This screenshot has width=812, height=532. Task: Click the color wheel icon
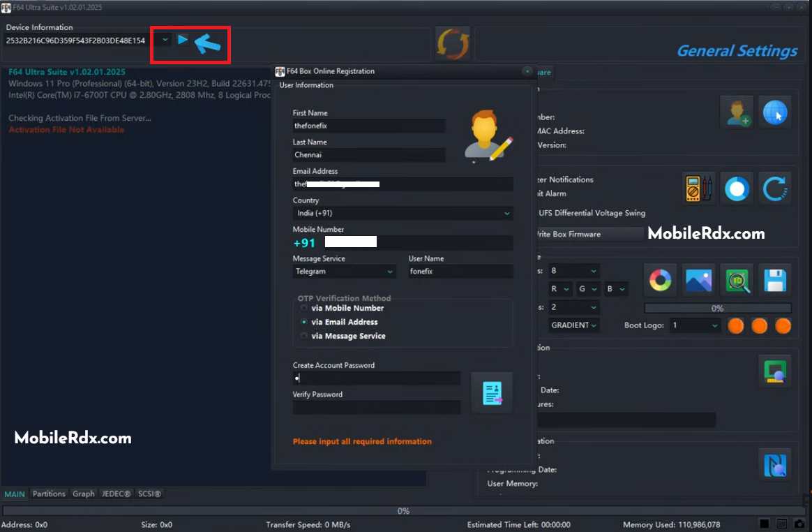point(660,281)
